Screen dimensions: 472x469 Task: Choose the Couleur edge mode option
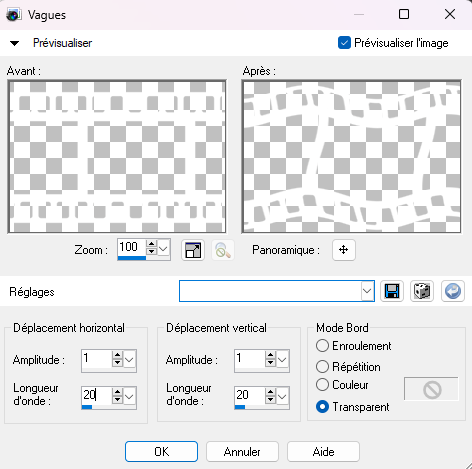[x=322, y=385]
